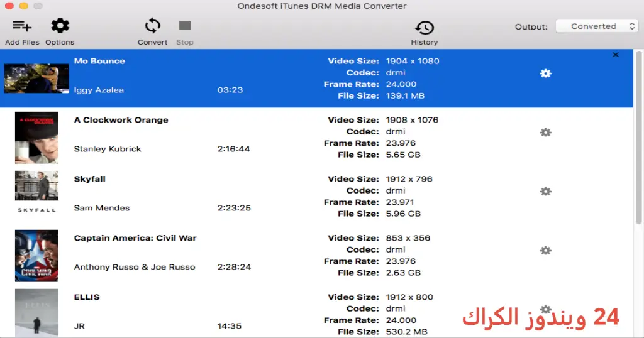Click Anthony Russo & Joe Russo text
The width and height of the screenshot is (644, 338).
[x=135, y=267]
